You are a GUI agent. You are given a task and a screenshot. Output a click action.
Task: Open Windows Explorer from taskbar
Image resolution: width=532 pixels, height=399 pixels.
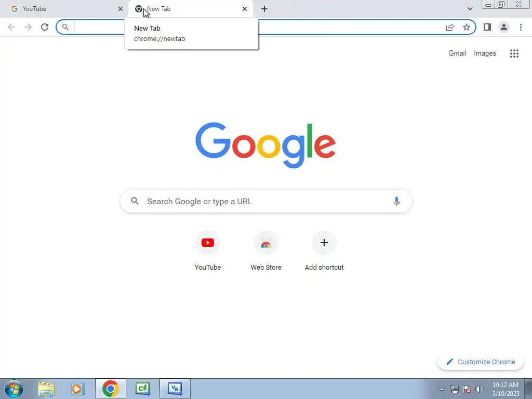(x=46, y=389)
